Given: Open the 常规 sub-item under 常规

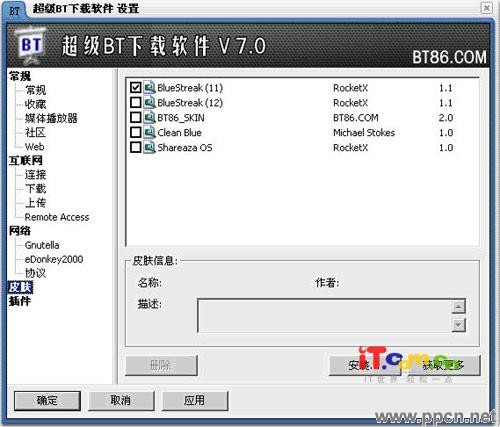Looking at the screenshot, I should (36, 90).
